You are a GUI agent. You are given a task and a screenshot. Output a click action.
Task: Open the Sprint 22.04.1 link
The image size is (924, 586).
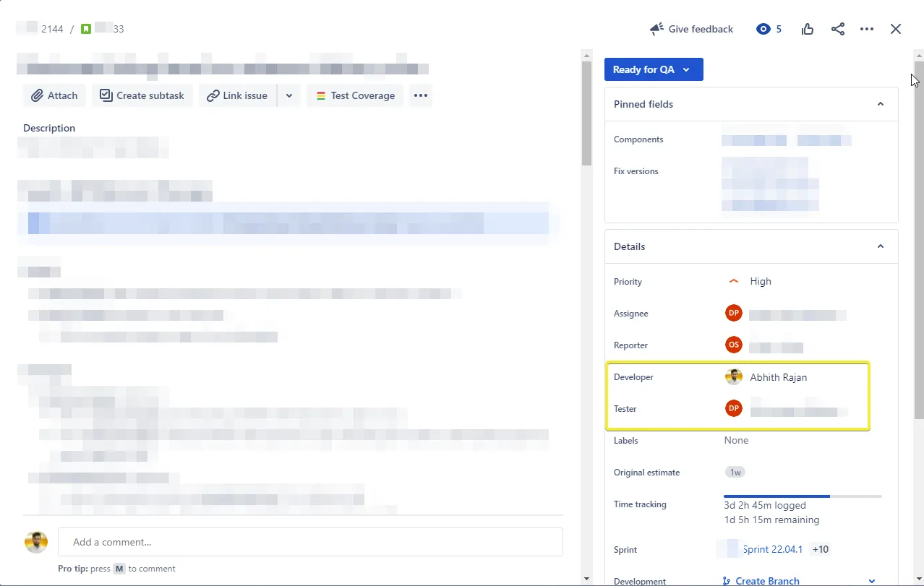(773, 549)
